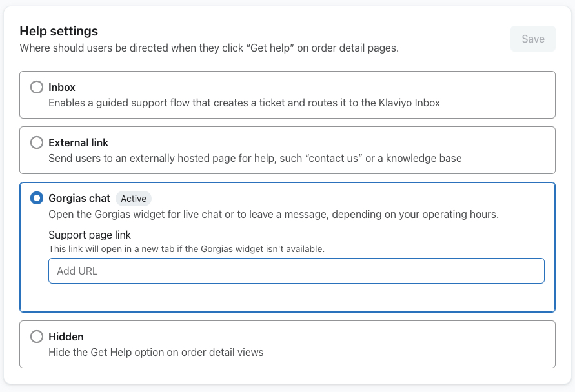
Task: Click the bold "Hidden" option title
Action: click(66, 337)
